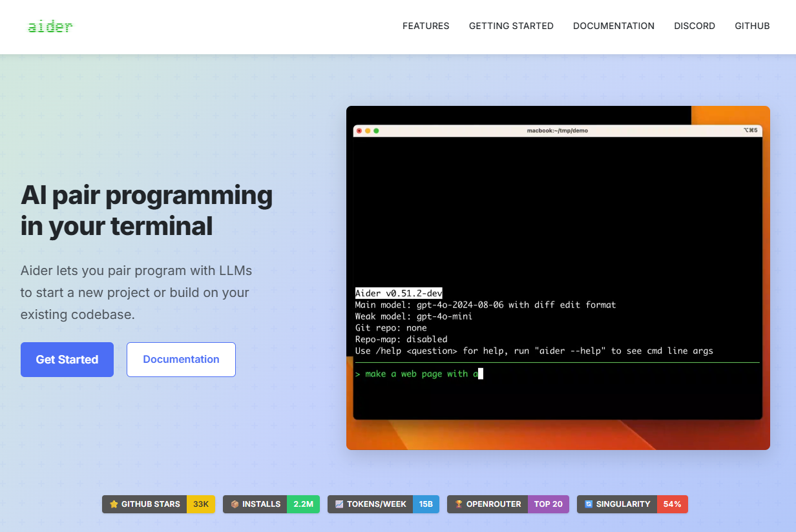Go to Documentation in top navigation
Image resolution: width=796 pixels, height=532 pixels.
tap(614, 26)
